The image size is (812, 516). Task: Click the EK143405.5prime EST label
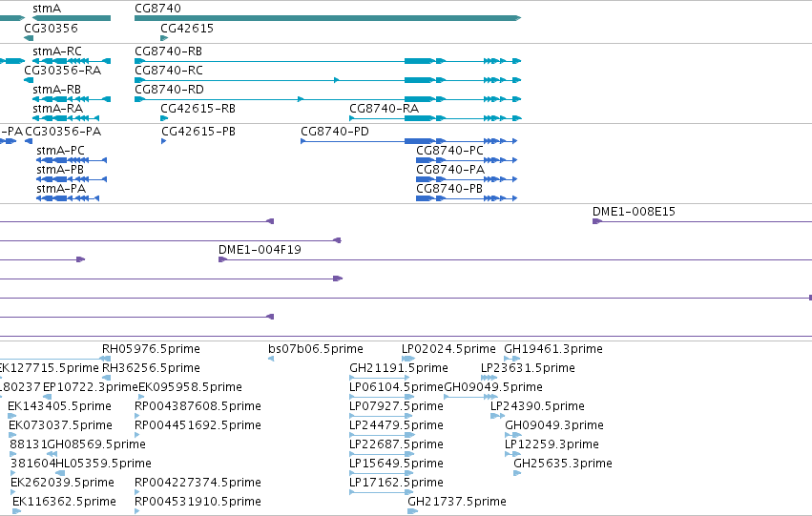tap(59, 406)
